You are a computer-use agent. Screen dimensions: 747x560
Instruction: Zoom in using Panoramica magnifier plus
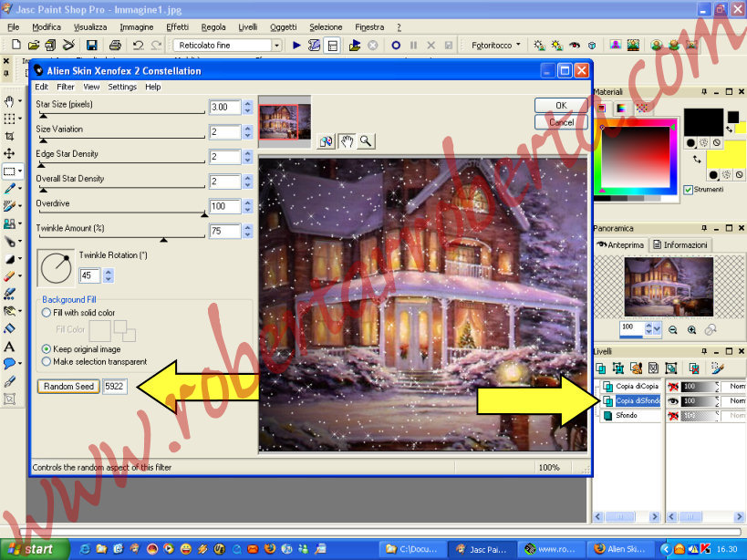coord(691,329)
